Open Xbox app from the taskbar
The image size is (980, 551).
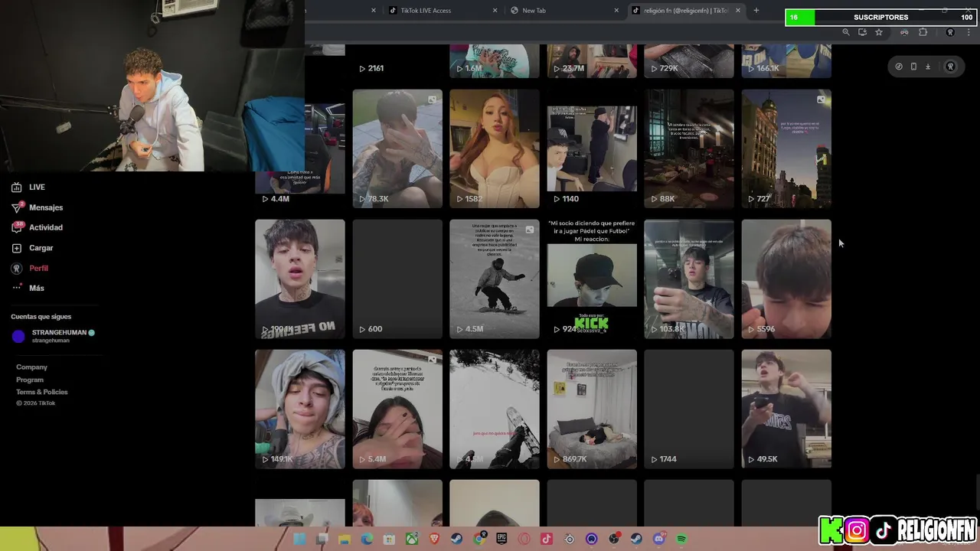(412, 539)
